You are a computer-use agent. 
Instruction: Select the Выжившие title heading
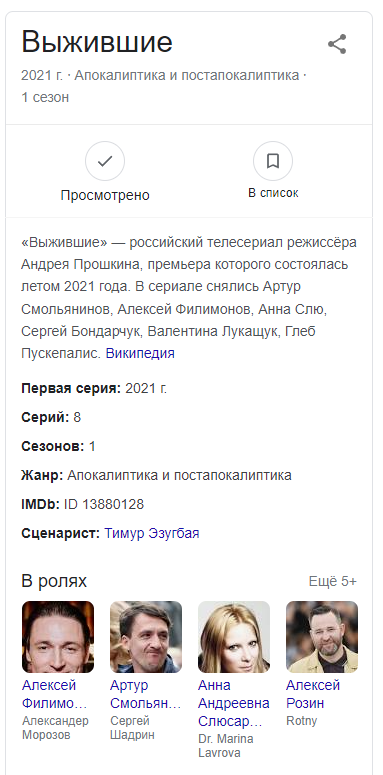click(x=97, y=42)
